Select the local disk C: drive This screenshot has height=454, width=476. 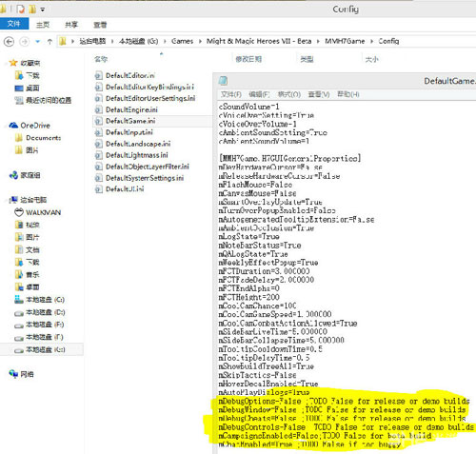coord(40,300)
